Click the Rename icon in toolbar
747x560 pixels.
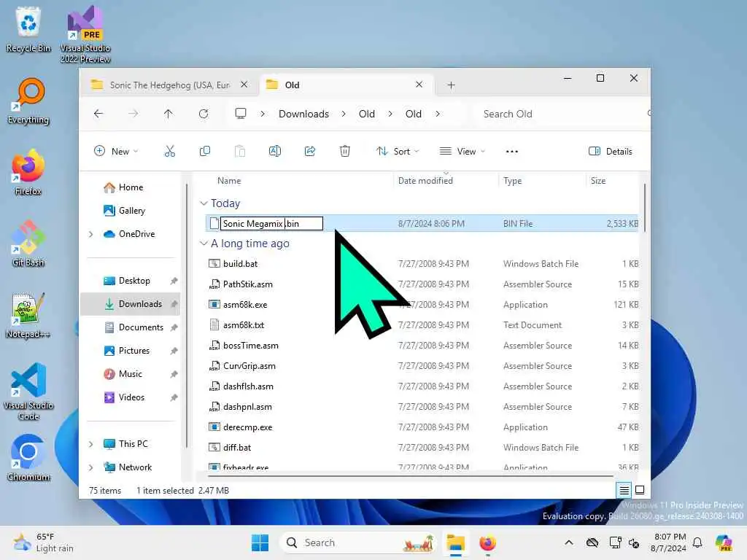click(x=275, y=152)
